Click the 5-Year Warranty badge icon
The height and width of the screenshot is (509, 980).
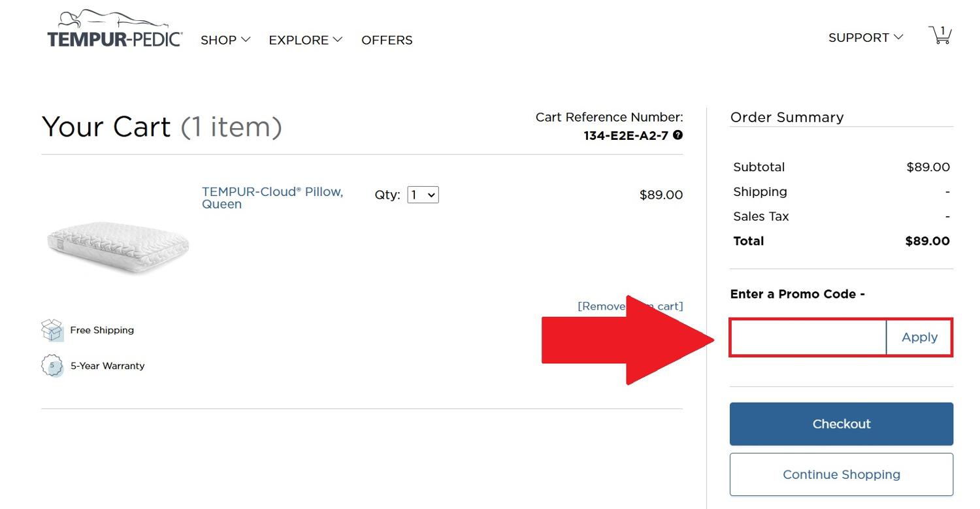(x=52, y=365)
